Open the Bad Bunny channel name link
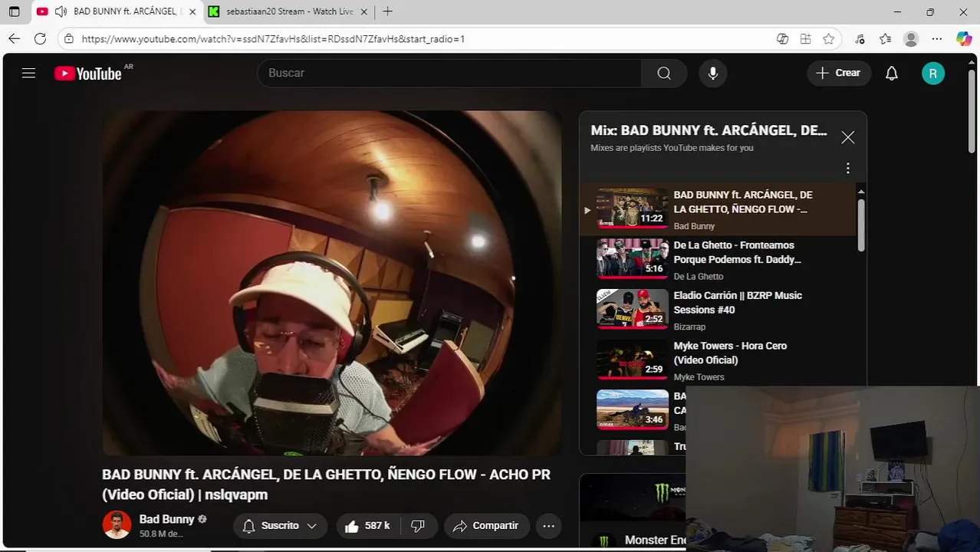This screenshot has height=552, width=980. coord(166,519)
